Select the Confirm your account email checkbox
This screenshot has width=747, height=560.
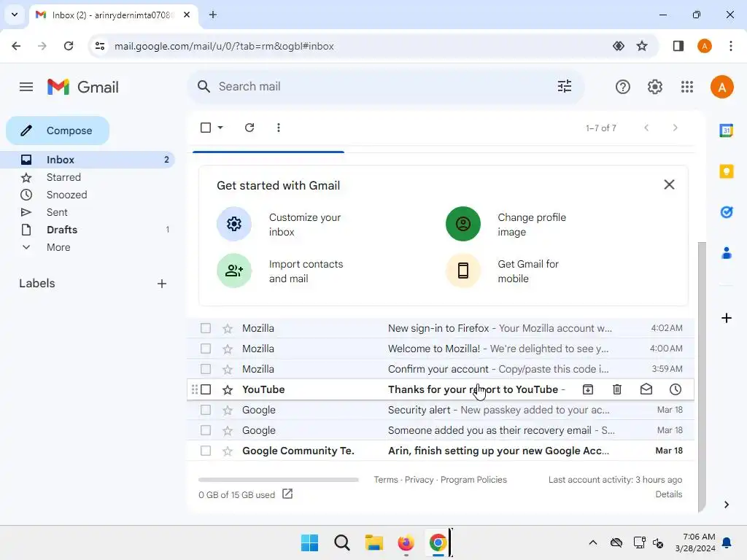click(x=206, y=369)
